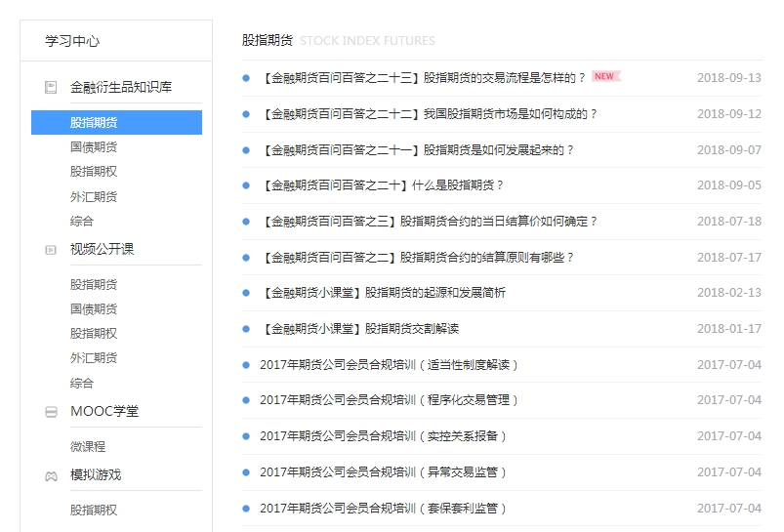Click the blue bullet before 什么是股指期货 article
784x532 pixels.
247,185
